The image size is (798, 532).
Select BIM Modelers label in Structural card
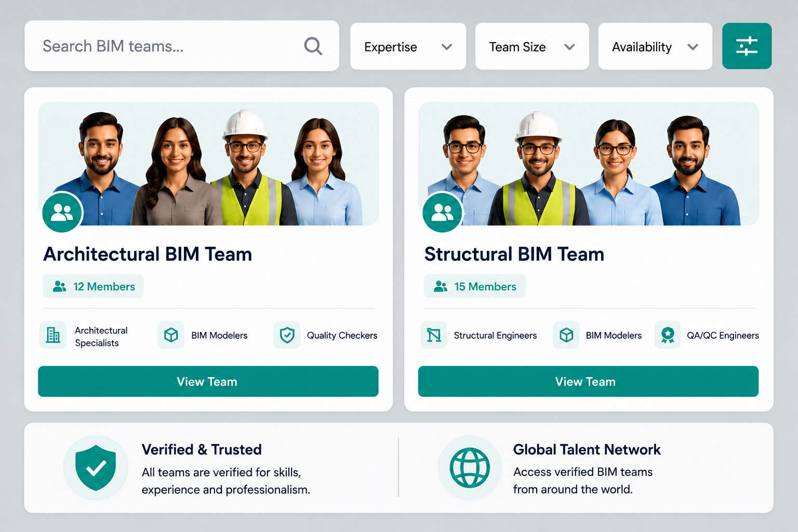tap(614, 336)
